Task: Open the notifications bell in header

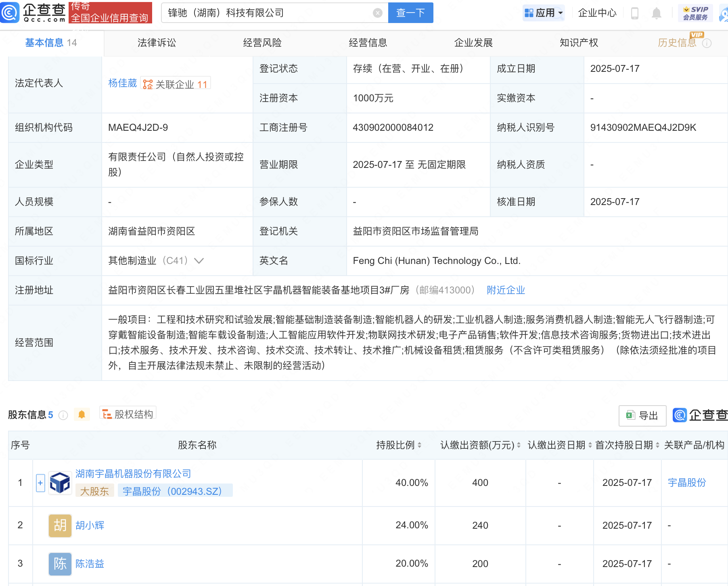Action: click(x=656, y=13)
